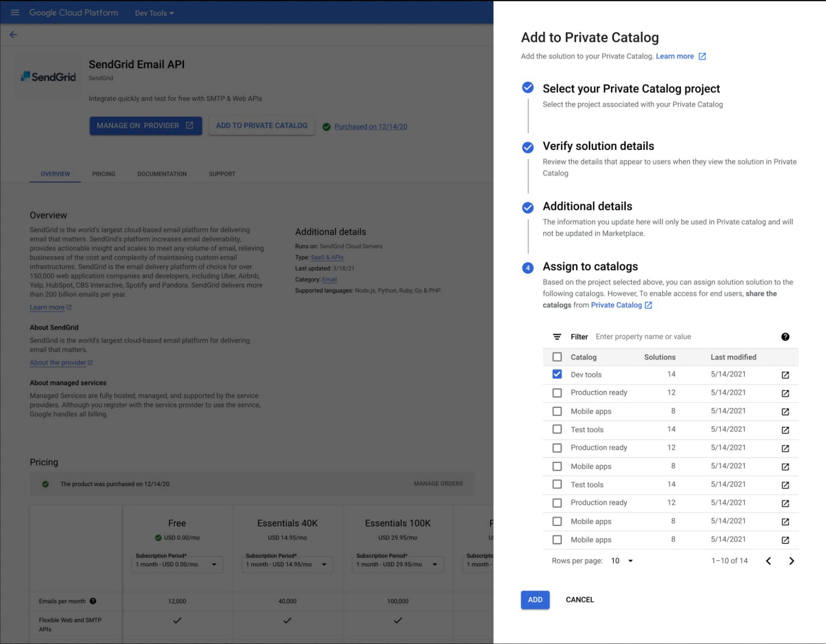This screenshot has width=826, height=644.
Task: Click the Essentials 100K plan title
Action: [398, 523]
